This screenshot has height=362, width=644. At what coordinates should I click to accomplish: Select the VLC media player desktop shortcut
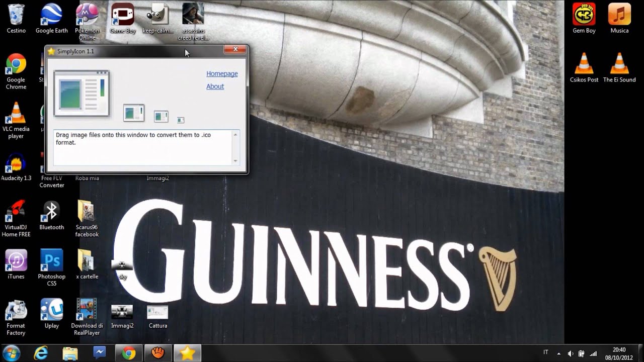[x=16, y=121]
